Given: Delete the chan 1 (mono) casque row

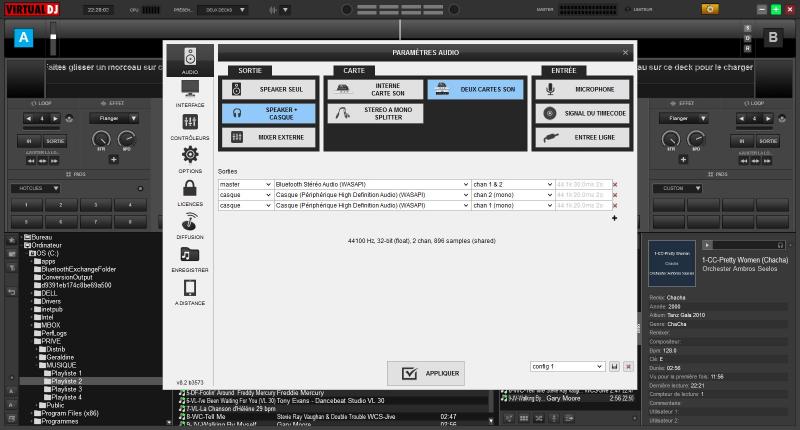Looking at the screenshot, I should point(615,206).
